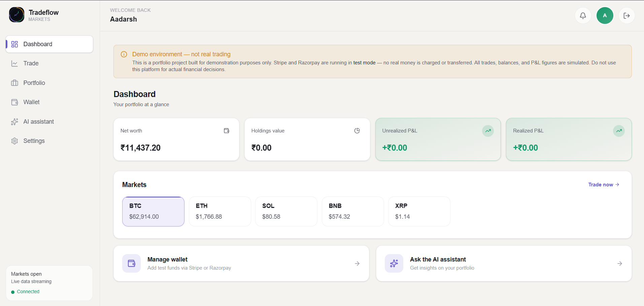Screen dimensions: 644x306
Task: Click the demo environment info icon
Action: [124, 54]
